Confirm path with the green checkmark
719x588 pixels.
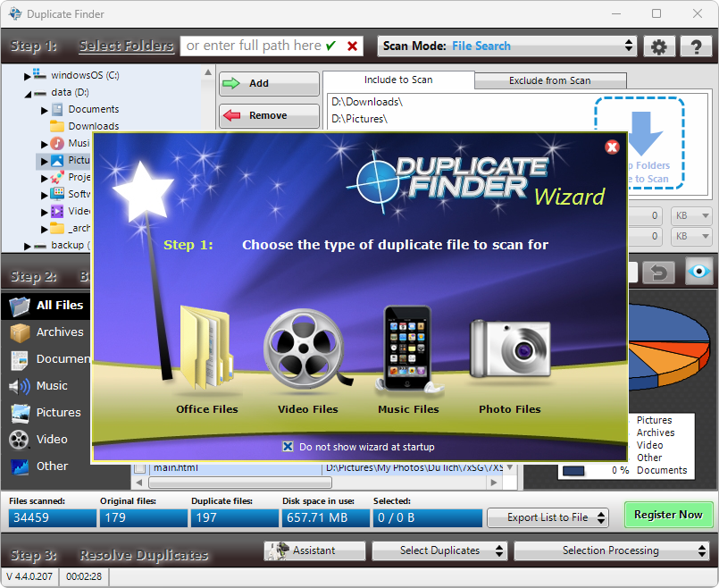(x=330, y=46)
